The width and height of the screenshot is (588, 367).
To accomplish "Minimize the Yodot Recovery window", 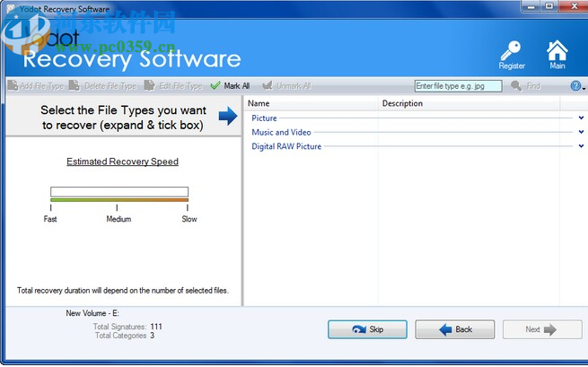I will [531, 6].
